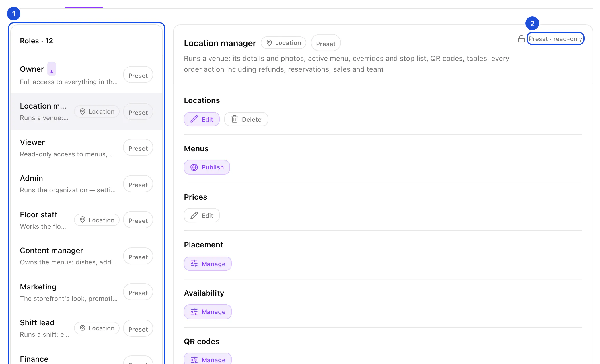
Task: Toggle Edit permission under Locations
Action: tap(202, 119)
